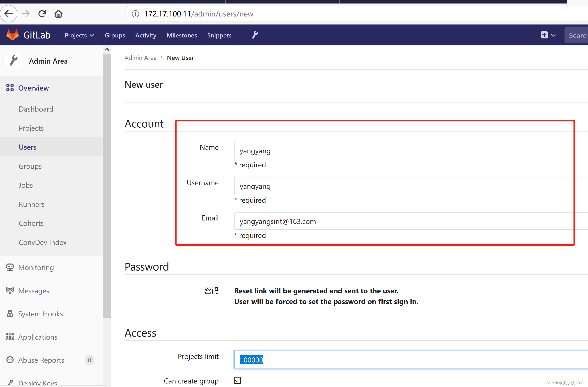Click the Messages broadcast icon

click(10, 290)
